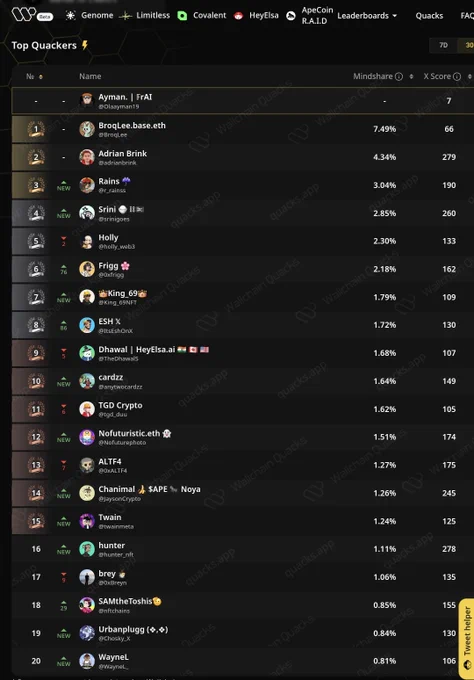
Task: Select the Frigg row in the leaderboard
Action: tap(242, 269)
